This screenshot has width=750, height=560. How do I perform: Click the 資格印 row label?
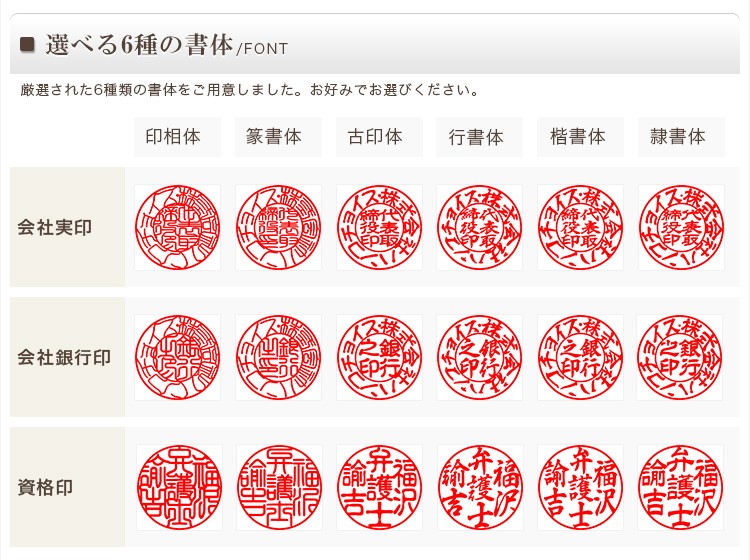(45, 488)
